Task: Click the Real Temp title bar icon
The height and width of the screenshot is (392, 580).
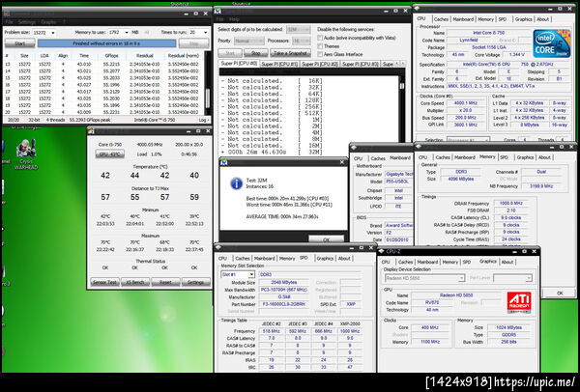Action: pyautogui.click(x=92, y=130)
